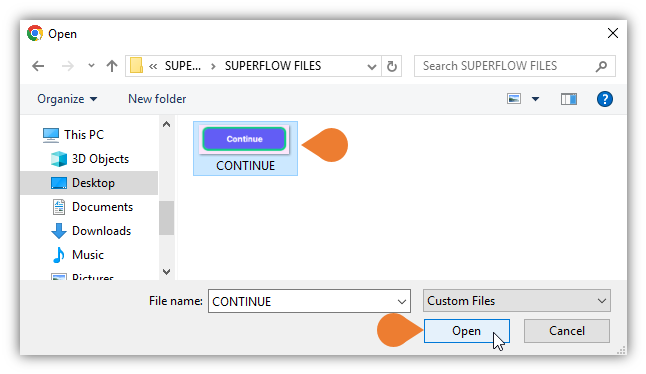Click the 3D Objects cube icon
Viewport: 646px width, 374px height.
coord(59,159)
